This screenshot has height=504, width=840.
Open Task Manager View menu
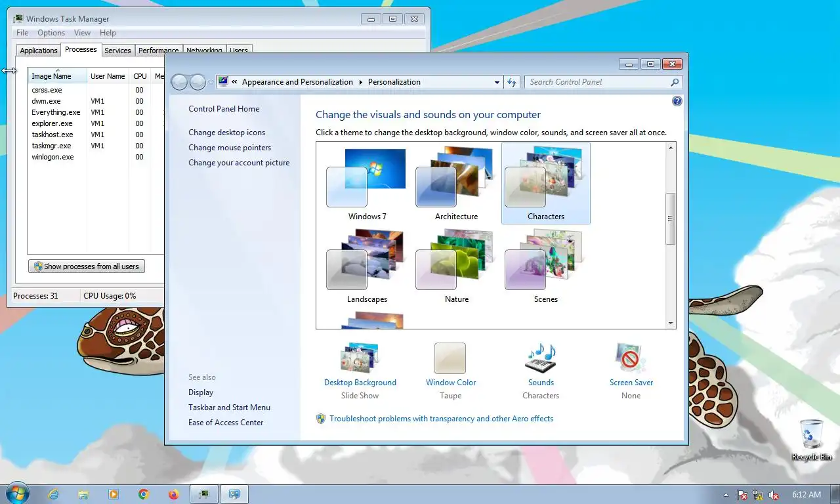click(82, 33)
